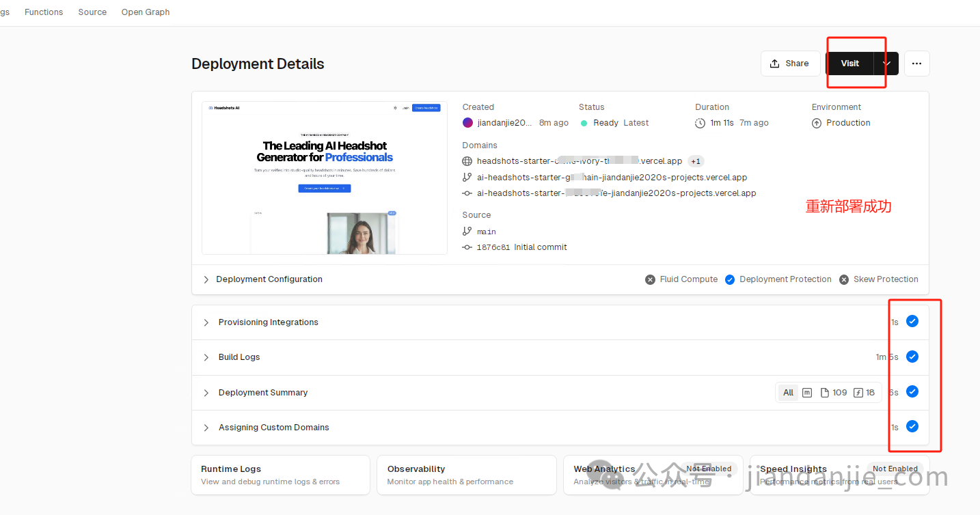Expand the Deployment Configuration chevron
The height and width of the screenshot is (515, 980).
(206, 279)
